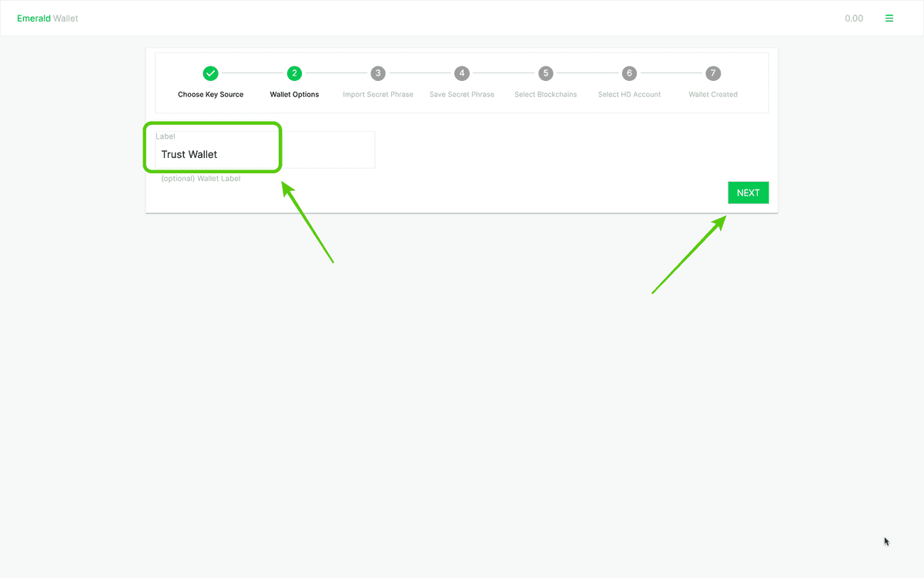Image resolution: width=924 pixels, height=578 pixels.
Task: Select the Choose Key Source step label
Action: (x=210, y=94)
